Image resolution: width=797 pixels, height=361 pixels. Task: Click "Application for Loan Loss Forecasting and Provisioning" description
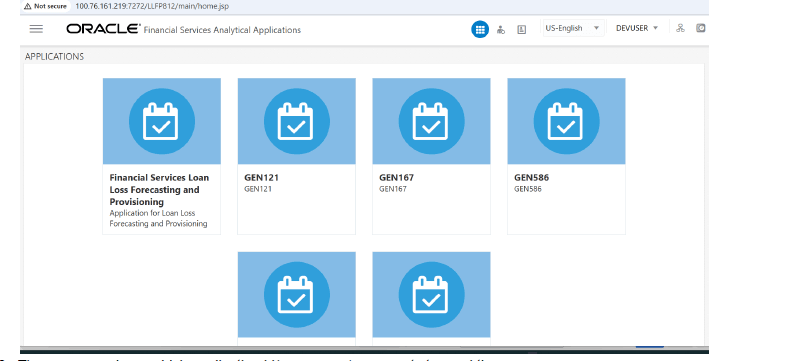(159, 218)
